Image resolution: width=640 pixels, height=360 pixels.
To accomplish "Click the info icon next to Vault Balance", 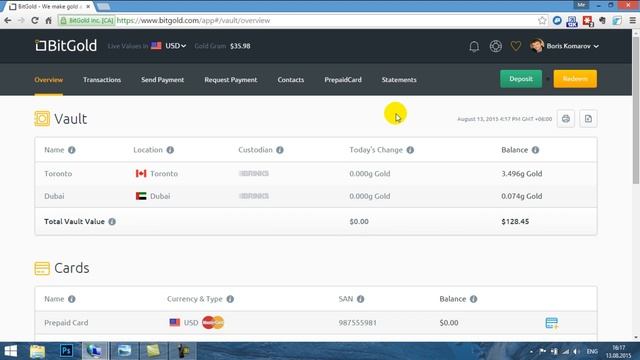I will pyautogui.click(x=535, y=150).
